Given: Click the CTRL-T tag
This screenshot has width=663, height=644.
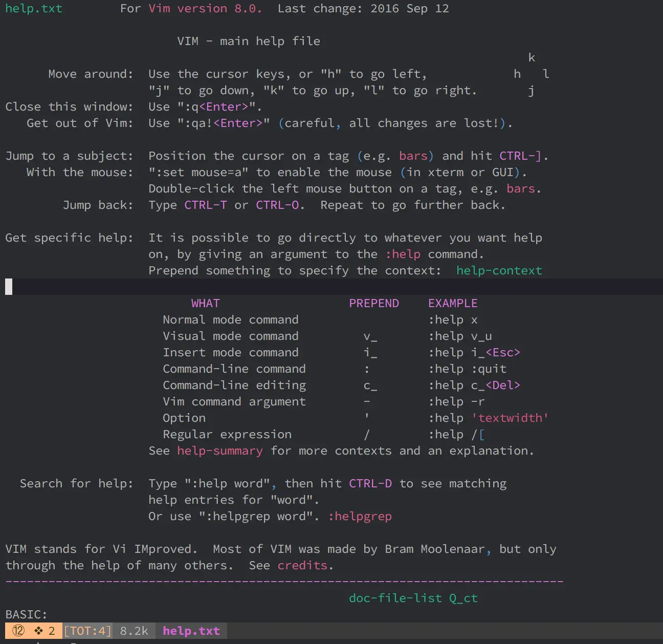Looking at the screenshot, I should pyautogui.click(x=206, y=205).
